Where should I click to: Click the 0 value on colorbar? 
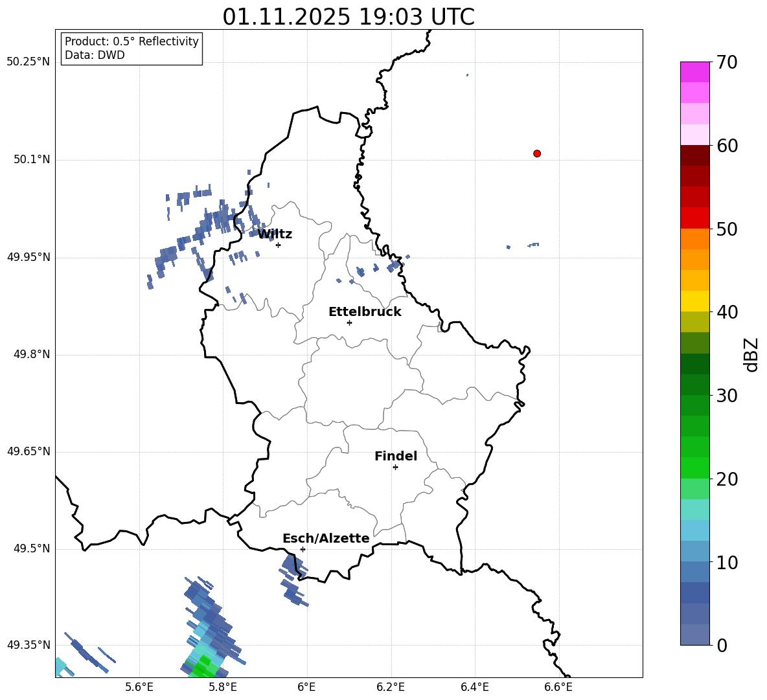722,646
